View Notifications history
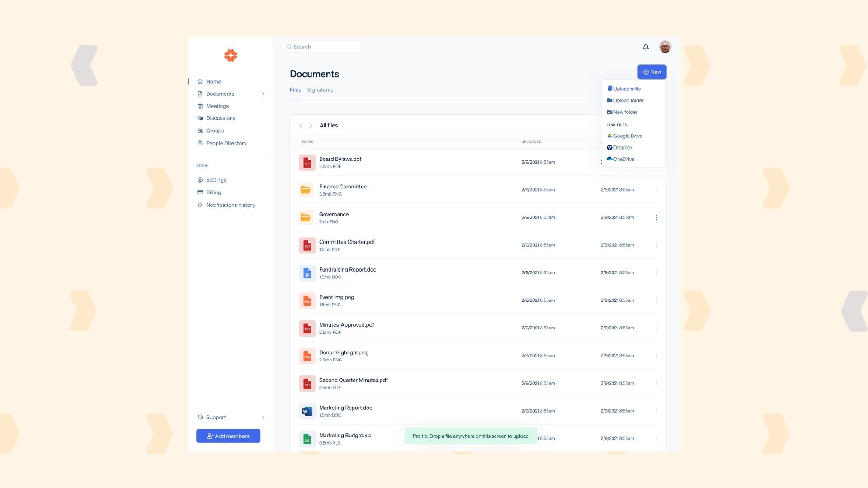 coord(231,205)
